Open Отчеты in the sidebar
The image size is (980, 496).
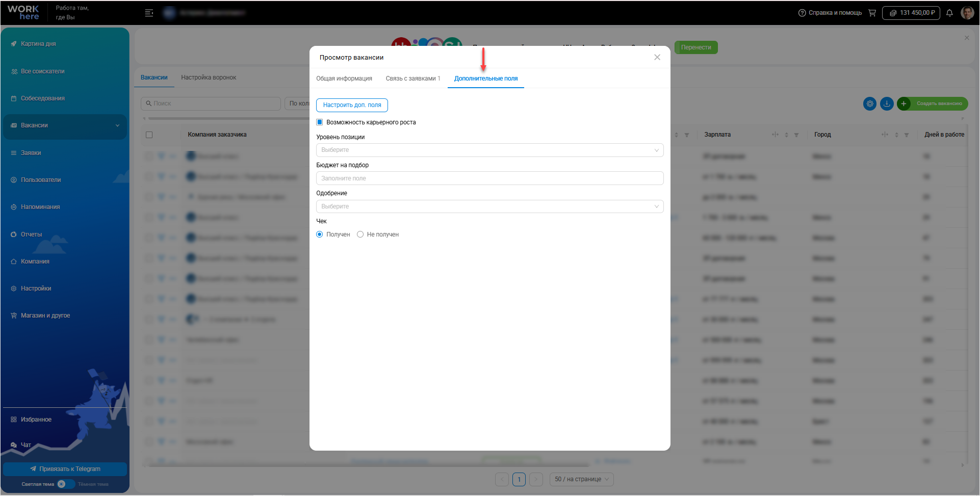point(31,234)
